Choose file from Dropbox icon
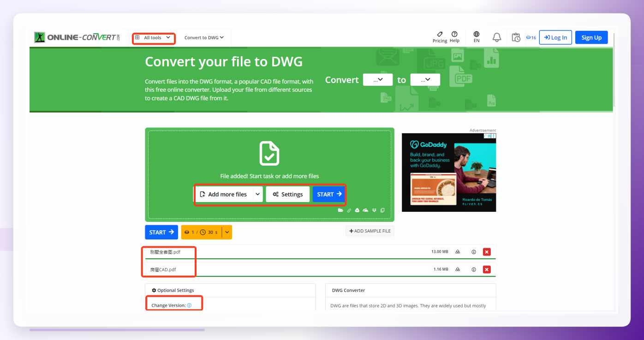644x340 pixels. (375, 210)
